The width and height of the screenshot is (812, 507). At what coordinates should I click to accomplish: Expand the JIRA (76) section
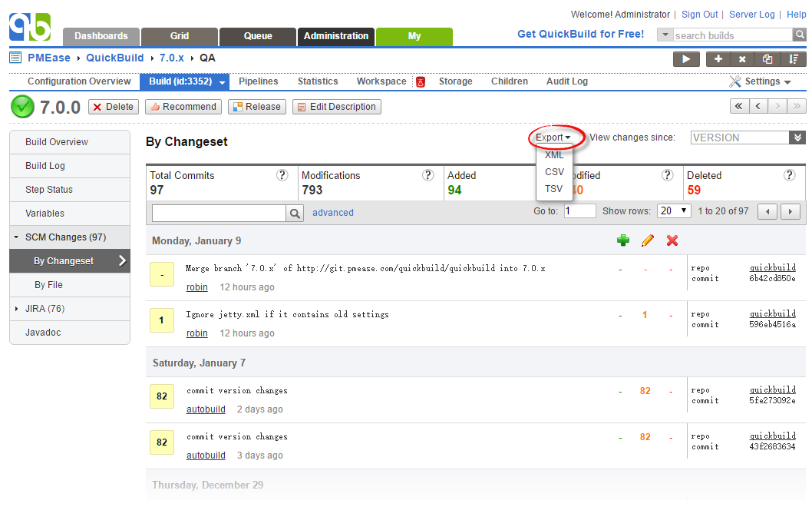pyautogui.click(x=17, y=309)
